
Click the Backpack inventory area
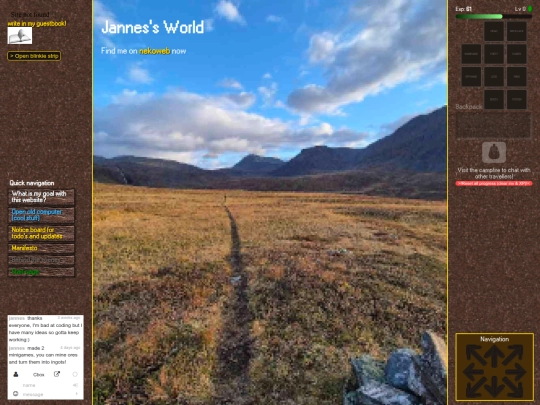point(494,125)
